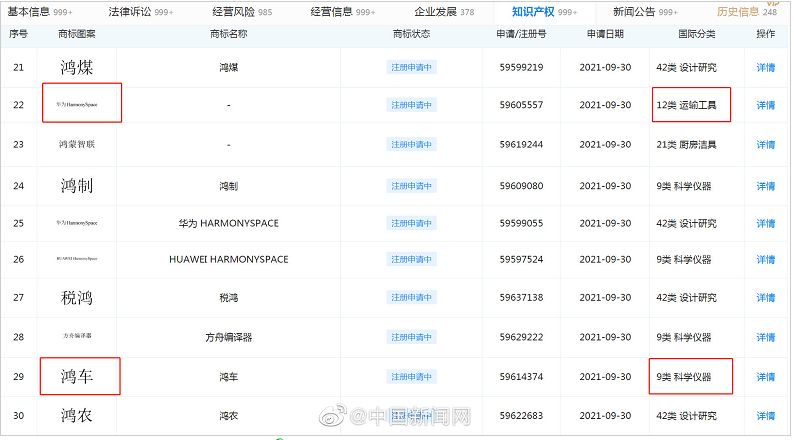Click registration number 59629222

point(521,337)
